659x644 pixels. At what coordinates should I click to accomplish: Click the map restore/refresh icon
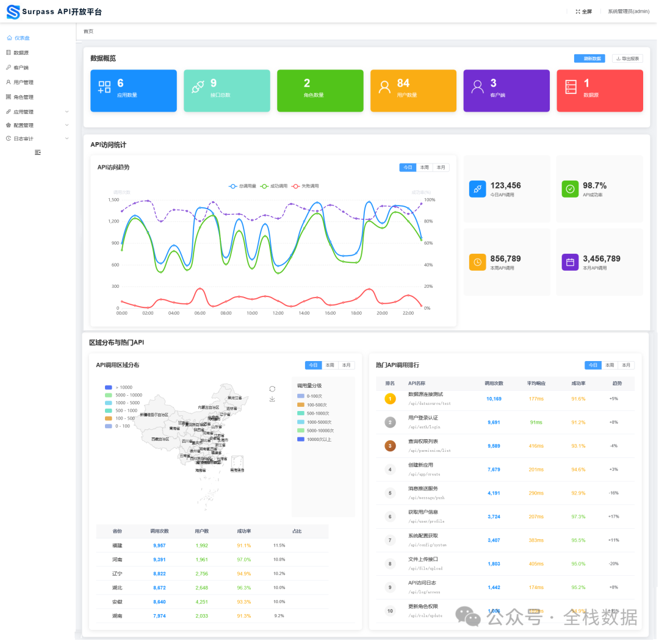[272, 388]
